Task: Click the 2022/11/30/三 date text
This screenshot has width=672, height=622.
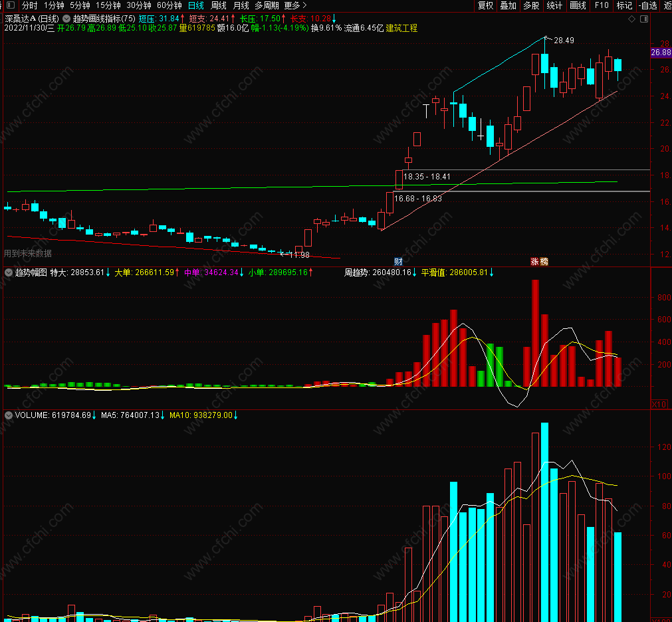Action: [x=29, y=29]
